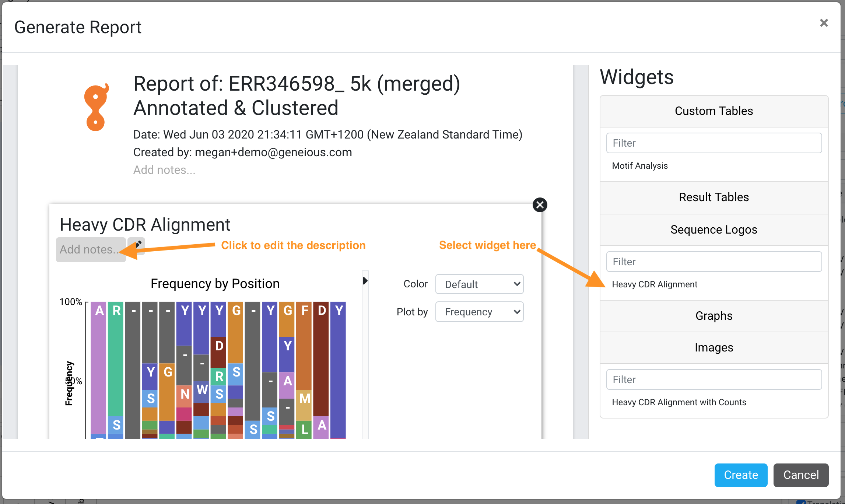Select Heavy CDR Alignment with Counts image

(679, 402)
